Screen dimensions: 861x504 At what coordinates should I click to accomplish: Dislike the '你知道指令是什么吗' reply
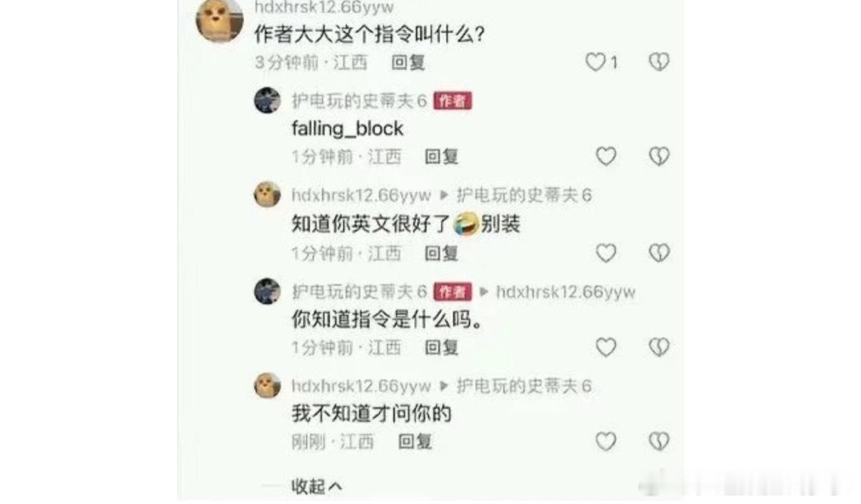[x=658, y=347]
